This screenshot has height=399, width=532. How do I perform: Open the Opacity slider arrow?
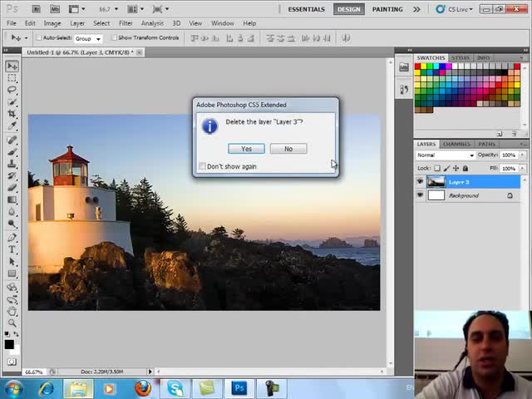pyautogui.click(x=523, y=155)
